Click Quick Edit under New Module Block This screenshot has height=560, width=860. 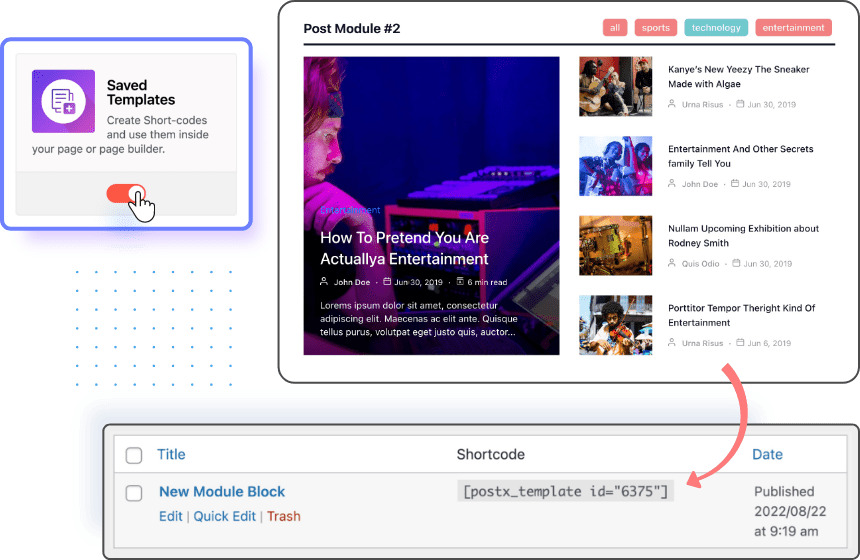click(x=224, y=516)
